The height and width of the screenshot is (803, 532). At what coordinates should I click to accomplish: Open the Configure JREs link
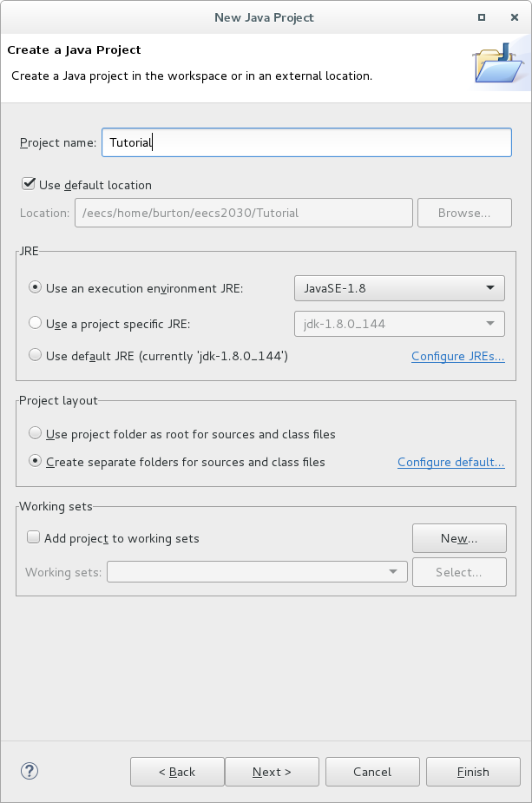point(457,356)
